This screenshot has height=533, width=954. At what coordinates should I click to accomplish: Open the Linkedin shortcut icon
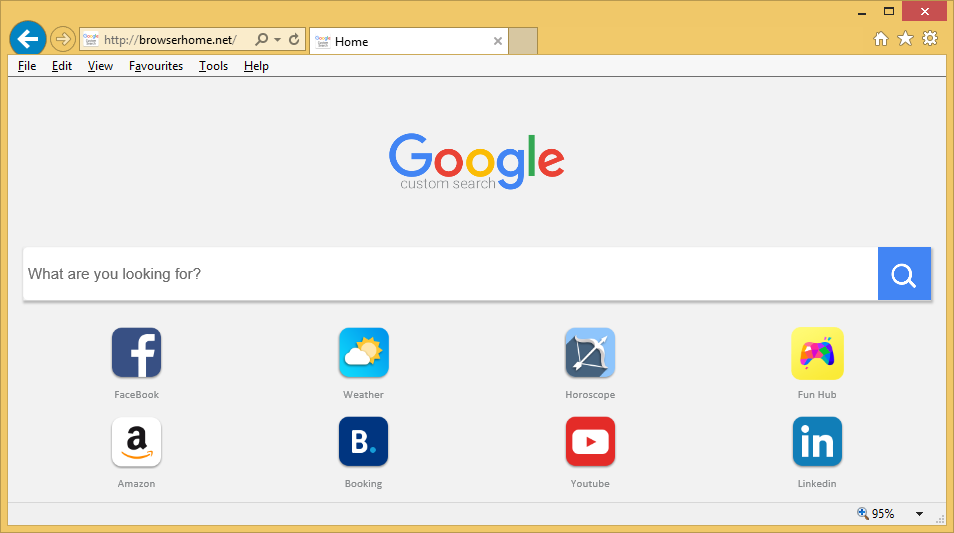pos(817,442)
